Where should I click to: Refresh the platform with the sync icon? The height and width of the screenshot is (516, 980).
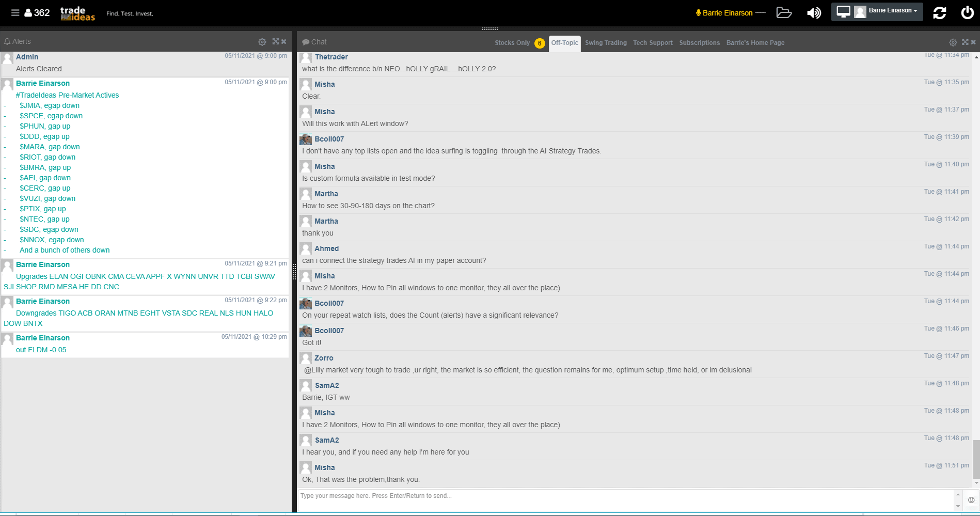[x=940, y=13]
